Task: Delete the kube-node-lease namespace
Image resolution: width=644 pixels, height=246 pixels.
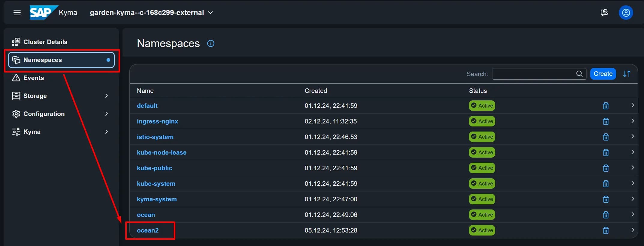Action: [x=606, y=153]
